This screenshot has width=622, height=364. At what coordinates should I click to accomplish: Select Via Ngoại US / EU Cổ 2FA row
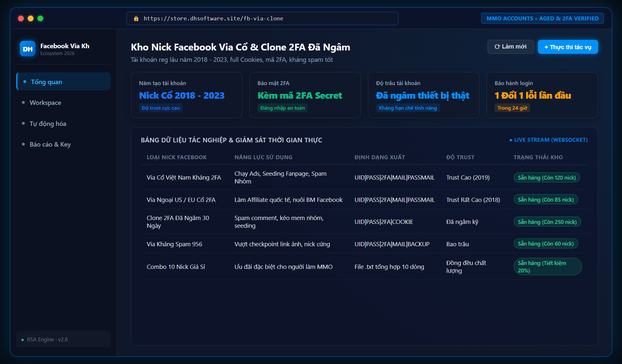tap(364, 200)
